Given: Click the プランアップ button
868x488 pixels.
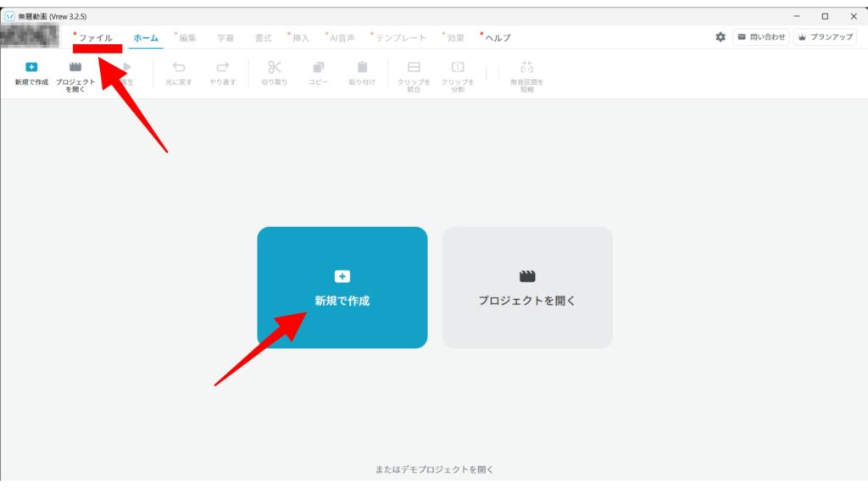Looking at the screenshot, I should [825, 37].
